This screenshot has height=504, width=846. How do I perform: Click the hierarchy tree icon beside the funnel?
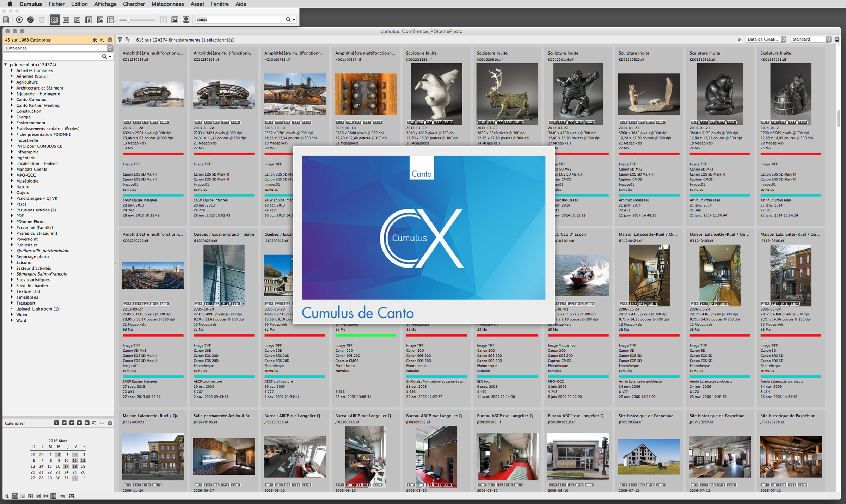[128, 40]
